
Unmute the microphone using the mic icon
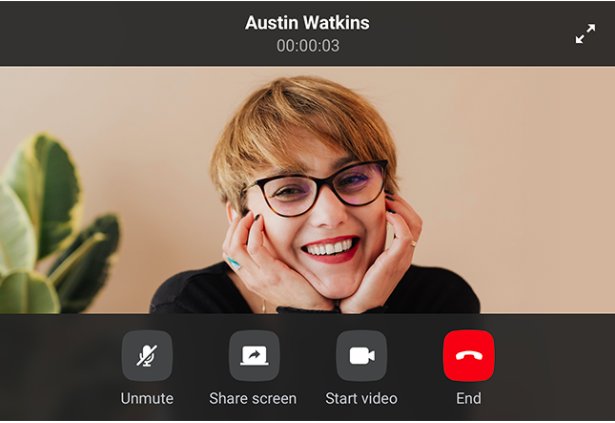pyautogui.click(x=147, y=356)
